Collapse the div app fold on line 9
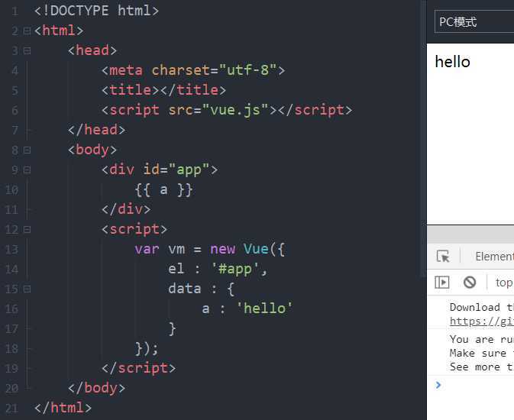This screenshot has width=514, height=420. click(27, 170)
